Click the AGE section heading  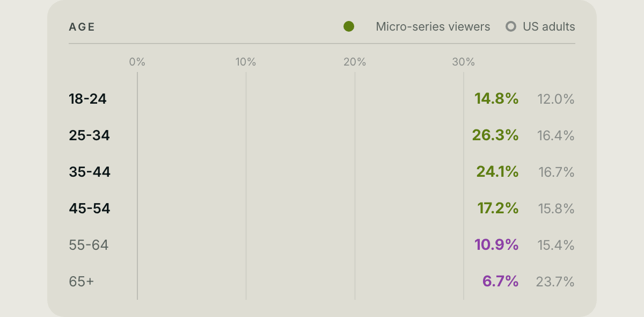click(x=82, y=27)
